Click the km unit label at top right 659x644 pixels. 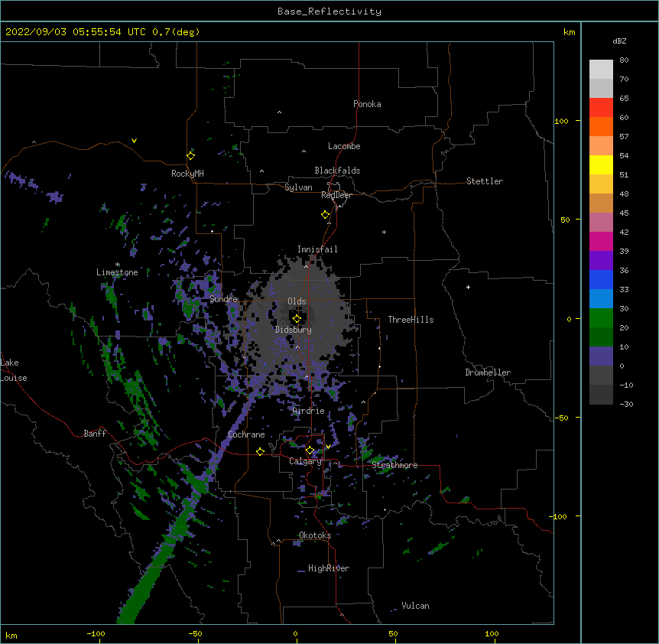click(569, 32)
